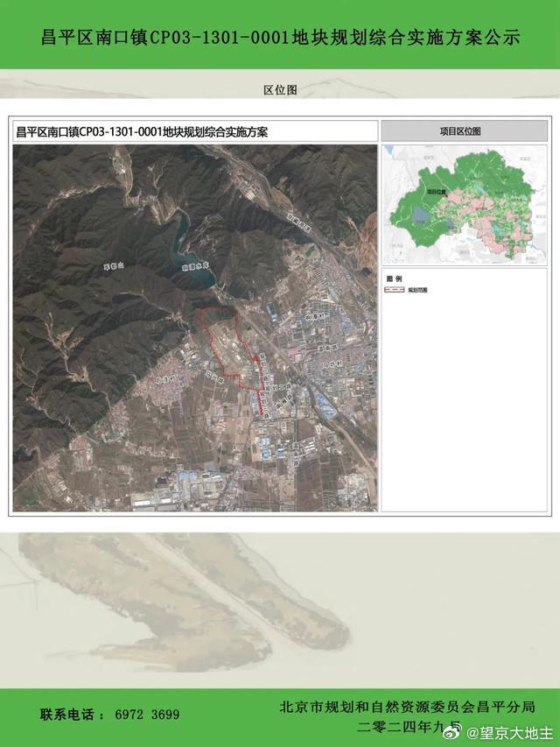Click the 区位图 section title
The width and height of the screenshot is (560, 747).
280,89
